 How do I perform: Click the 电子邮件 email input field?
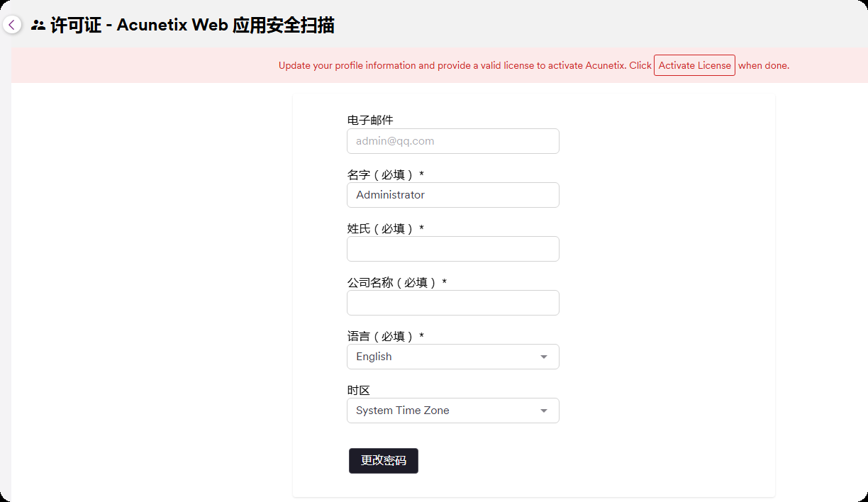[x=452, y=141]
